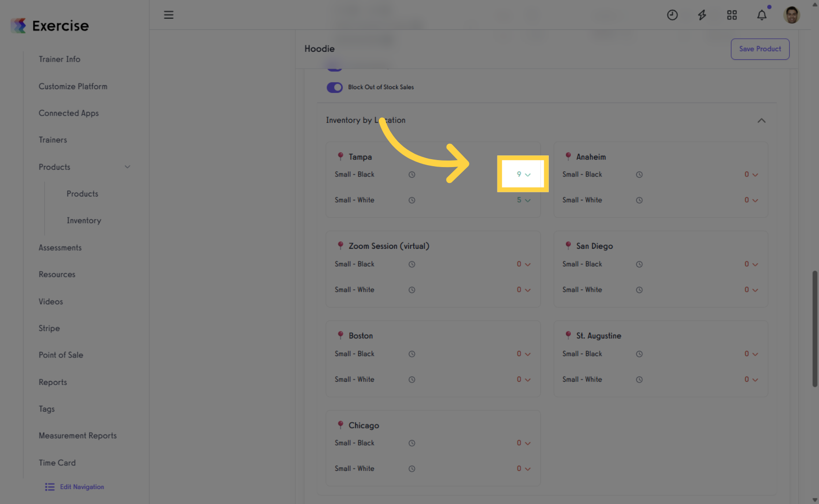View history clock for San Diego Small - Black
Screen dimensions: 819x504
[x=639, y=264]
